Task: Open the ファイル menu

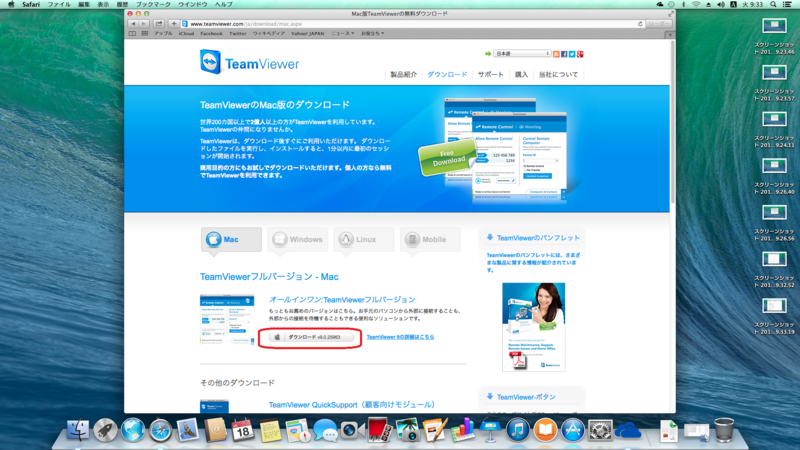Action: point(59,4)
